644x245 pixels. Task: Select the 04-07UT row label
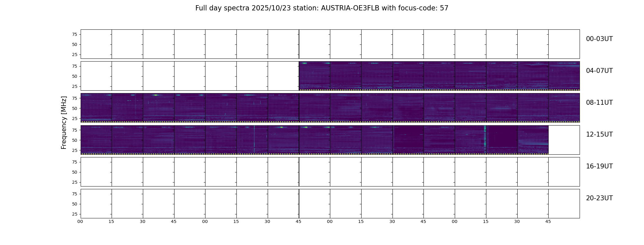pos(599,71)
